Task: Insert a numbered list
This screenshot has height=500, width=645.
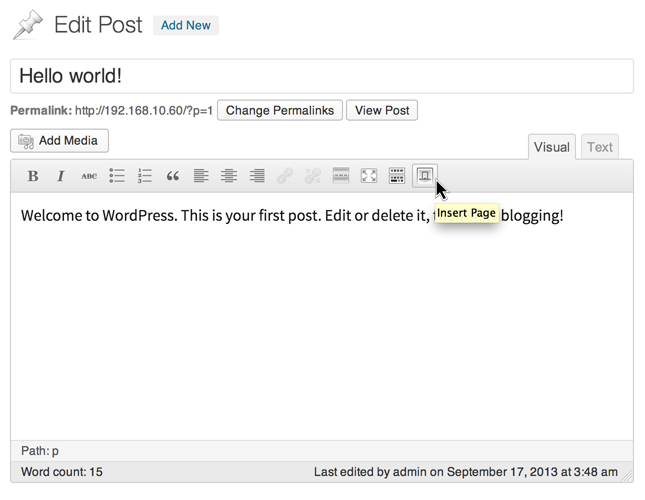Action: click(x=145, y=176)
